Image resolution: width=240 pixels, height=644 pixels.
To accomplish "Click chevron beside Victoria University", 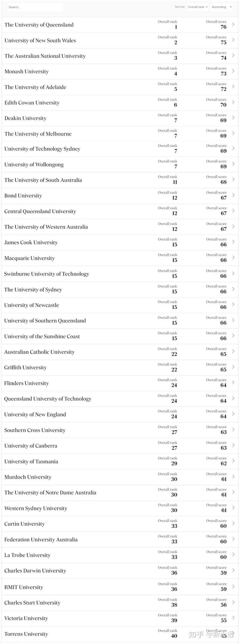I will click(x=233, y=618).
